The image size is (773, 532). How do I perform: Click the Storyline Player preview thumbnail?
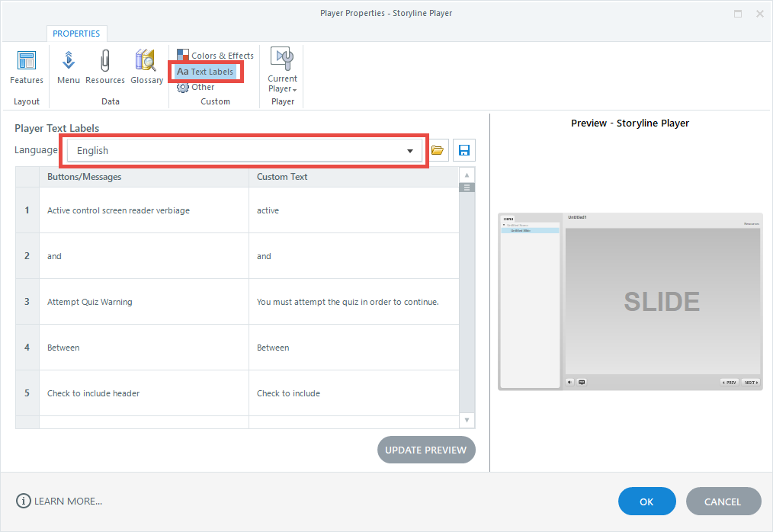tap(630, 301)
